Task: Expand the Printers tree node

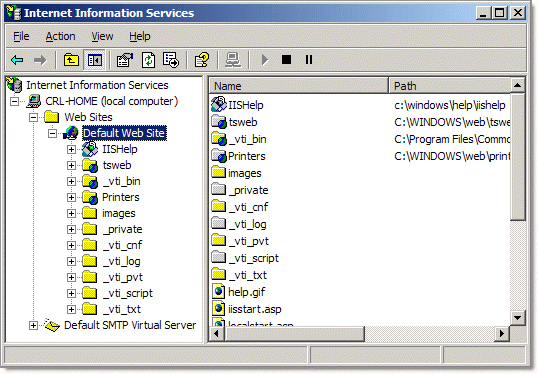Action: pos(71,198)
